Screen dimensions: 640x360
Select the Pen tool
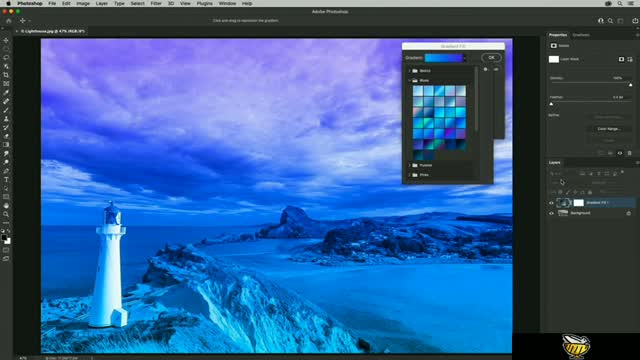(6, 171)
